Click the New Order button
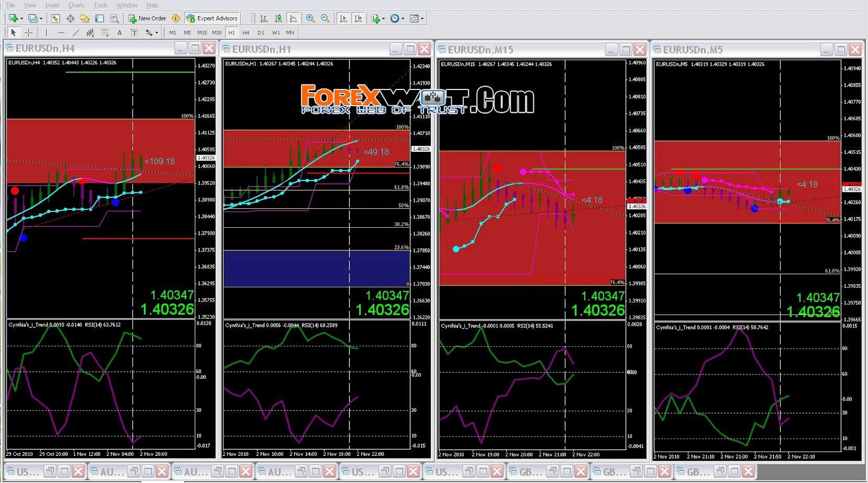Image resolution: width=868 pixels, height=483 pixels. click(x=147, y=18)
